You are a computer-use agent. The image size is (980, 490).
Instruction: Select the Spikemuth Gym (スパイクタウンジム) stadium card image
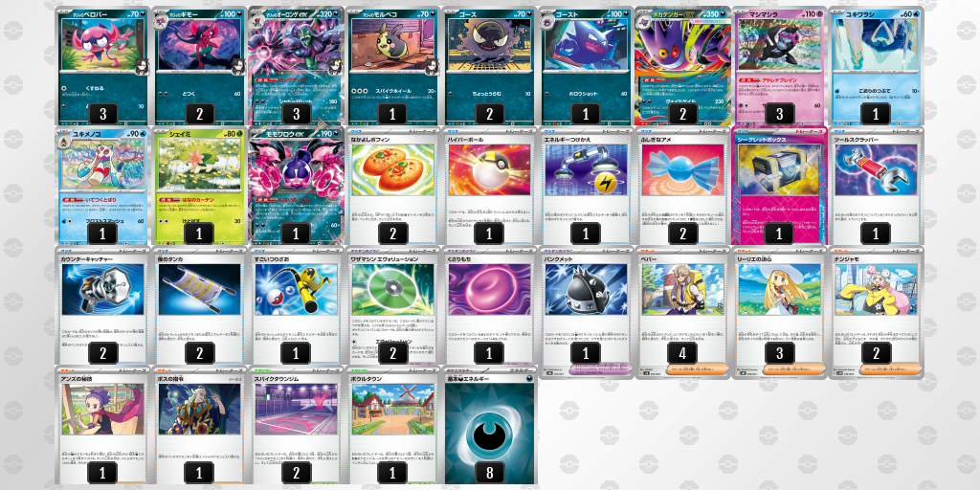(296, 410)
